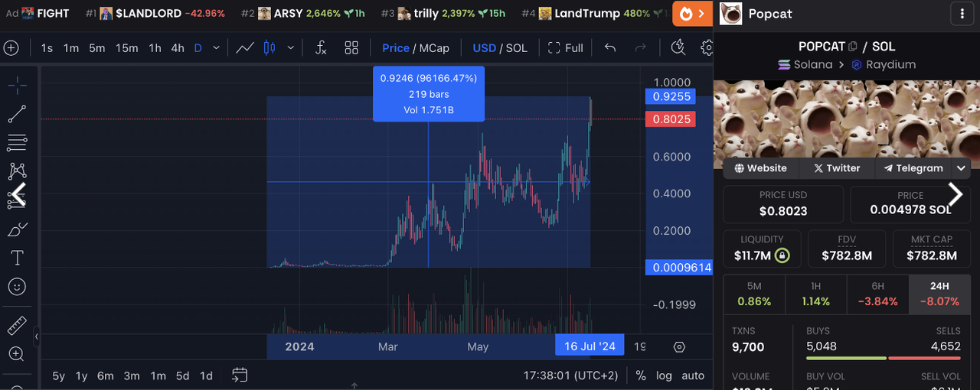Screen dimensions: 980x390
Task: Select the Fibonacci retracement tool
Action: point(17,142)
